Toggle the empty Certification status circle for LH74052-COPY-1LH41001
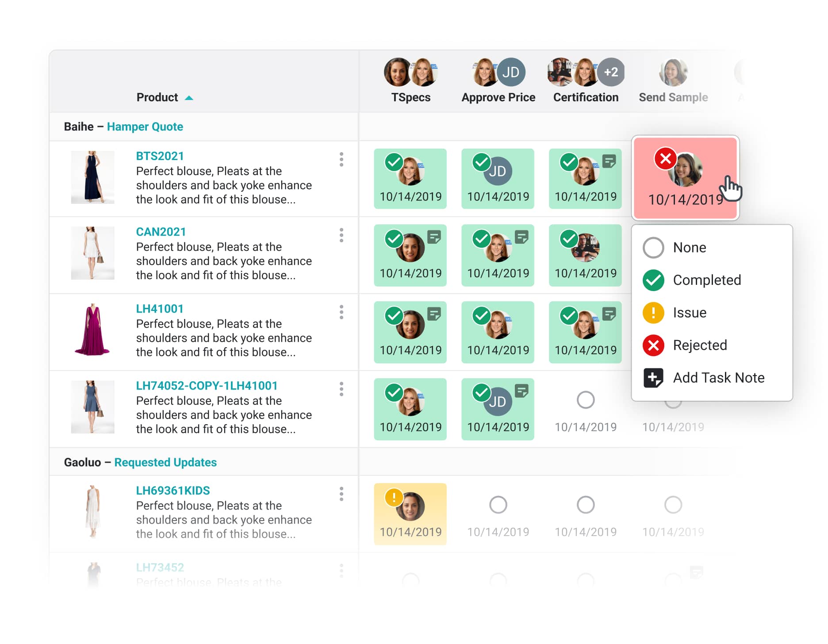The height and width of the screenshot is (644, 828). point(585,400)
